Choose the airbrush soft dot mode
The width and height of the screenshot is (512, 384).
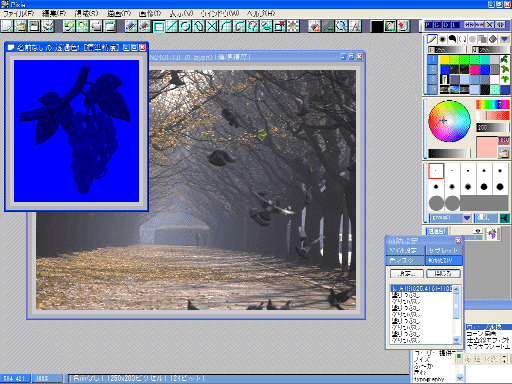pyautogui.click(x=442, y=39)
